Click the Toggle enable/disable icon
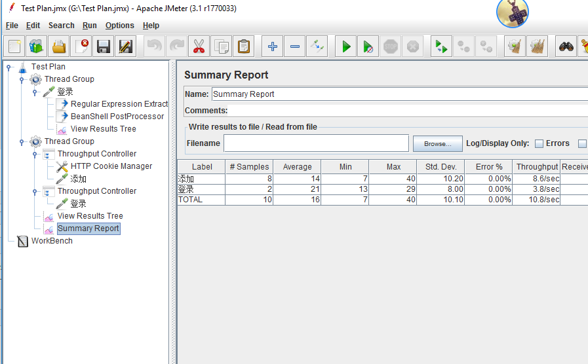The image size is (588, 364). 317,47
